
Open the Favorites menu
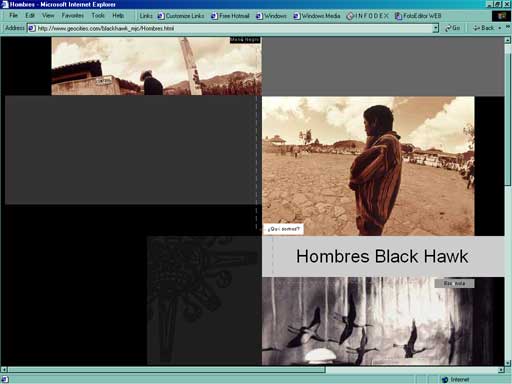click(x=73, y=15)
